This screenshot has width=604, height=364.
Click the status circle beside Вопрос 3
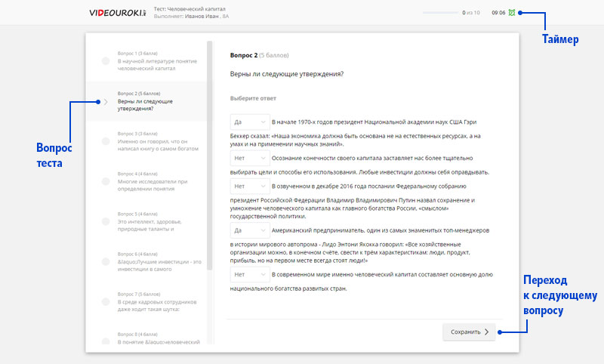[106, 141]
